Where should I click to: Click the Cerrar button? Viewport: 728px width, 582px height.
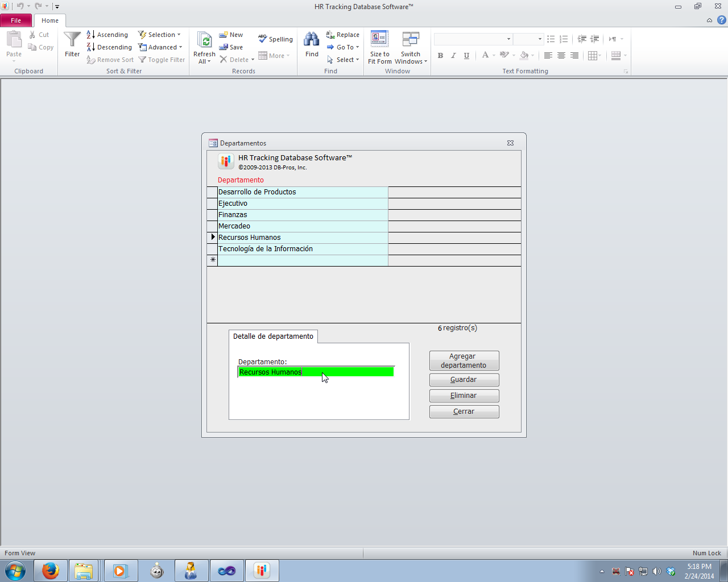(464, 411)
